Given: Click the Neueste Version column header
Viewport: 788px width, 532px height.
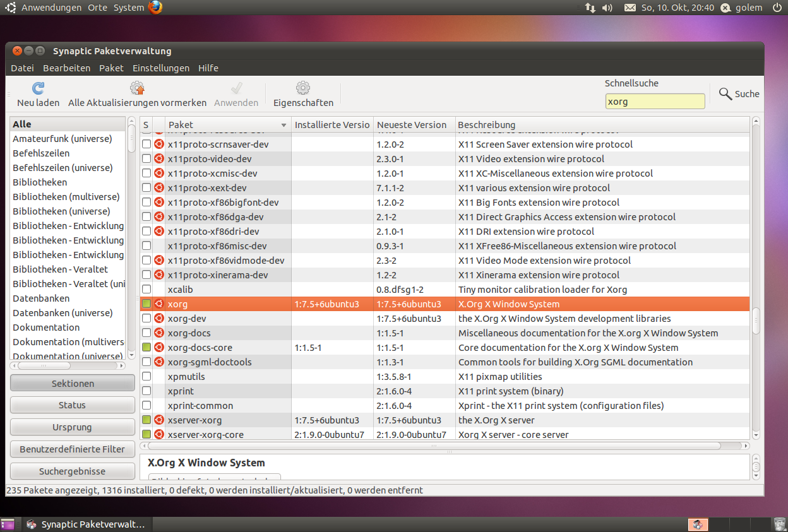Looking at the screenshot, I should coord(414,125).
